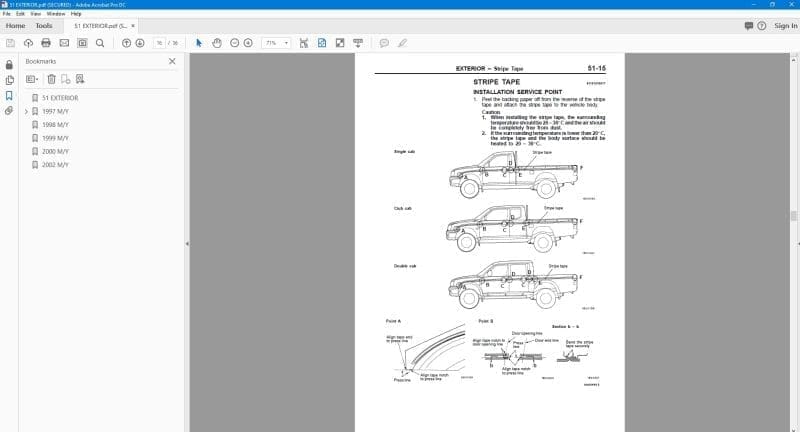Open bookmark options dropdown menu

32,79
